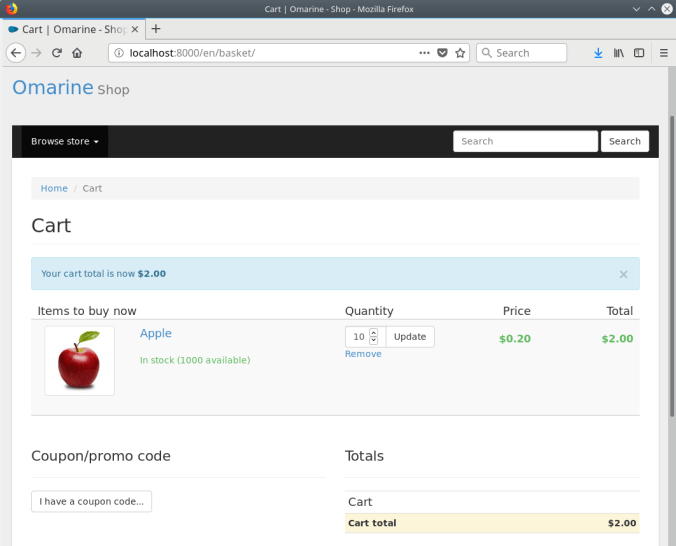Click the Remove link under quantity
Image resolution: width=676 pixels, height=546 pixels.
coord(363,354)
